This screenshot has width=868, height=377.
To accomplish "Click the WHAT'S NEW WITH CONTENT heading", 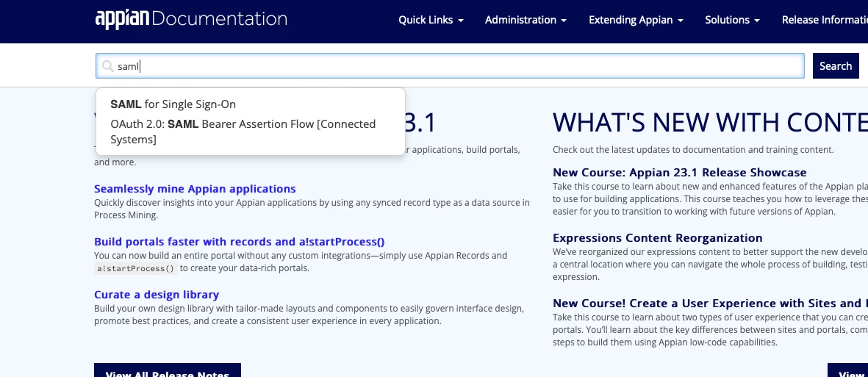I will click(710, 123).
